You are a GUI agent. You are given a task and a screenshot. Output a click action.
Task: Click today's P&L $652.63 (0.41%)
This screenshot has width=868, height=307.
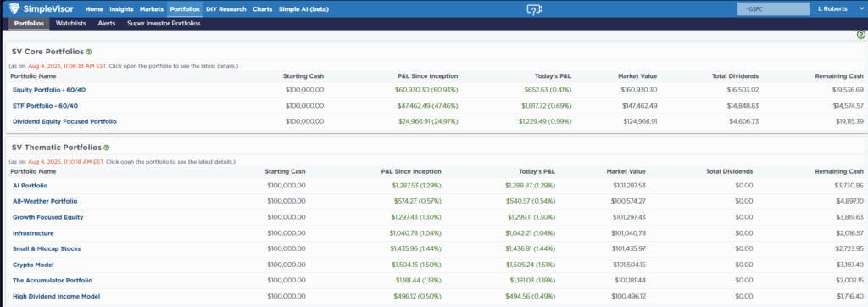click(548, 90)
